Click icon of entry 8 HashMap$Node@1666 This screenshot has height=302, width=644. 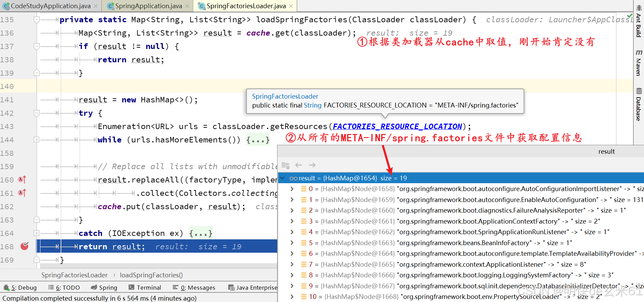pos(304,275)
